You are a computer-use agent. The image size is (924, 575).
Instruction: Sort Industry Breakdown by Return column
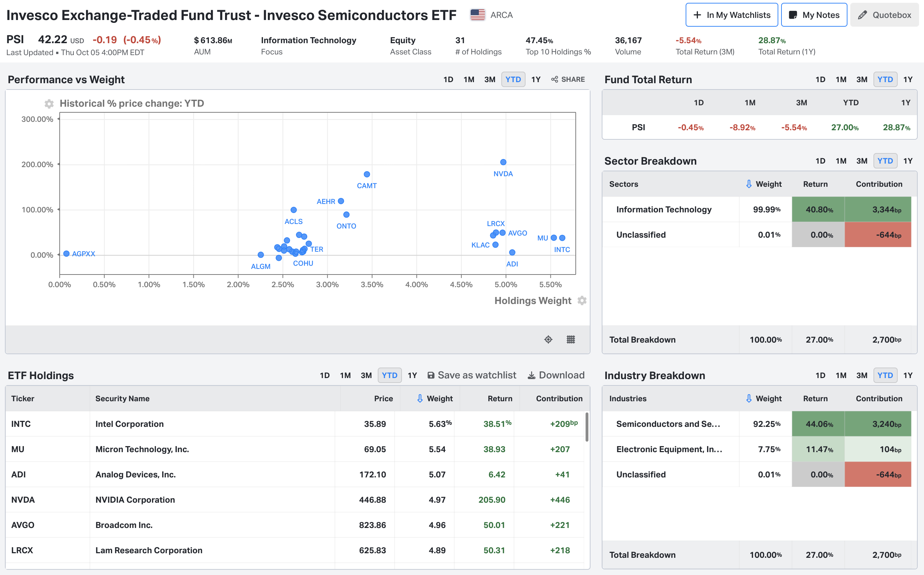pyautogui.click(x=815, y=398)
